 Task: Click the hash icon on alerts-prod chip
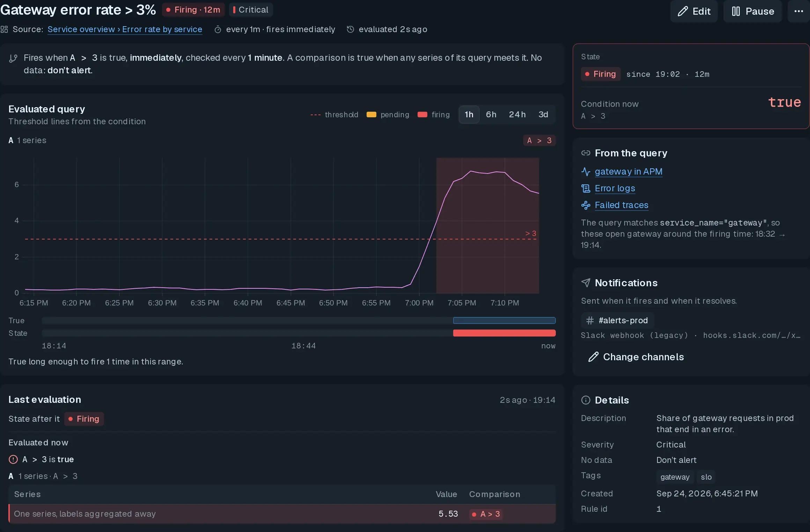pos(590,320)
